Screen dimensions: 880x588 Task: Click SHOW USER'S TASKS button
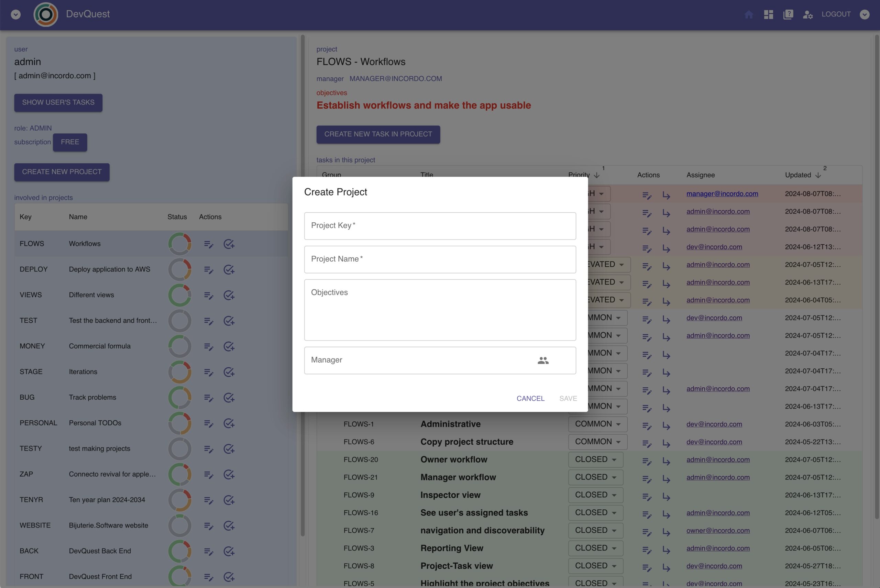[x=58, y=102]
